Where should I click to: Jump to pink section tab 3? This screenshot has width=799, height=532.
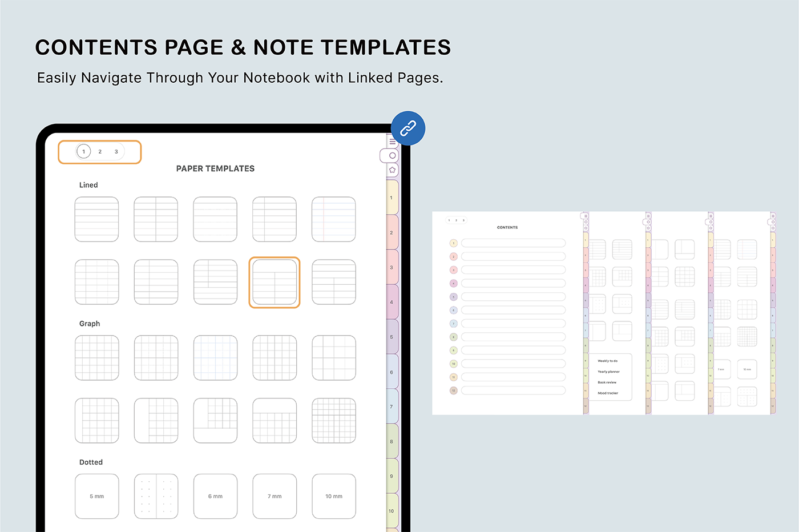(392, 267)
